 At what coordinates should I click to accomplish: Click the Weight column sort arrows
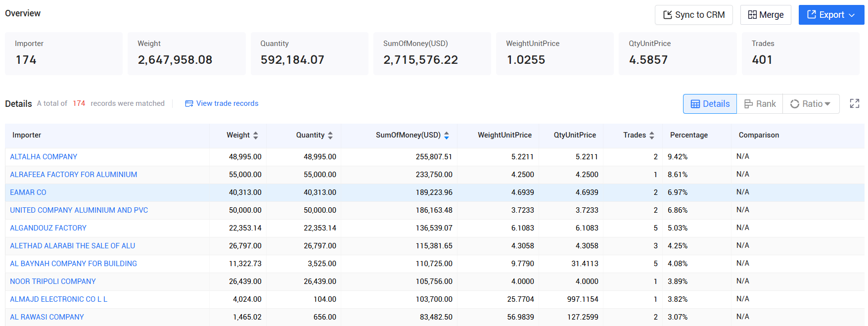256,135
